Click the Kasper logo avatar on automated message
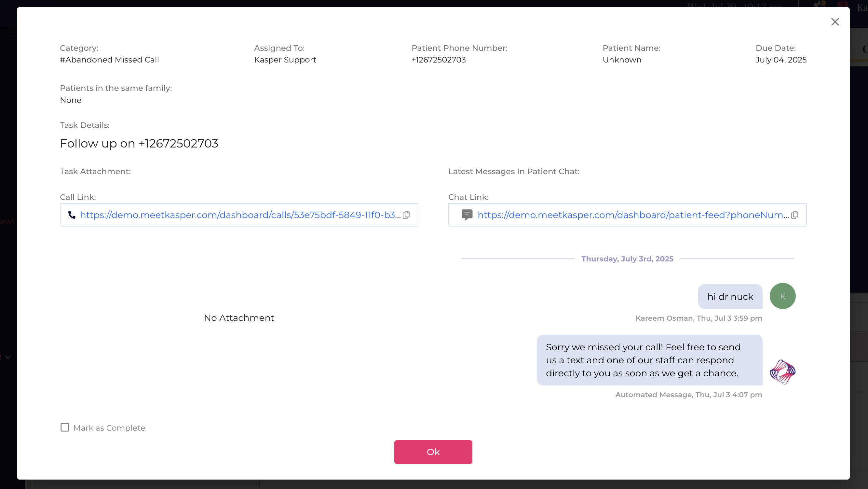This screenshot has width=868, height=489. coord(782,372)
